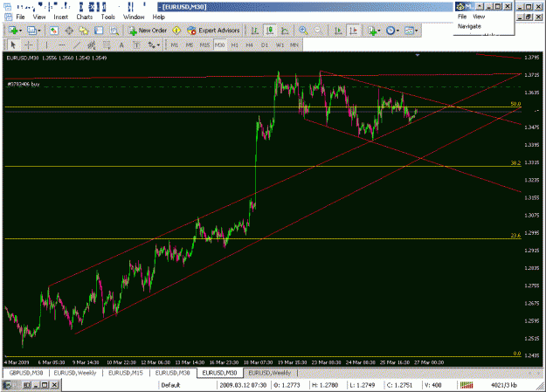Switch timeframe to H1
The image size is (546, 392).
[x=235, y=45]
